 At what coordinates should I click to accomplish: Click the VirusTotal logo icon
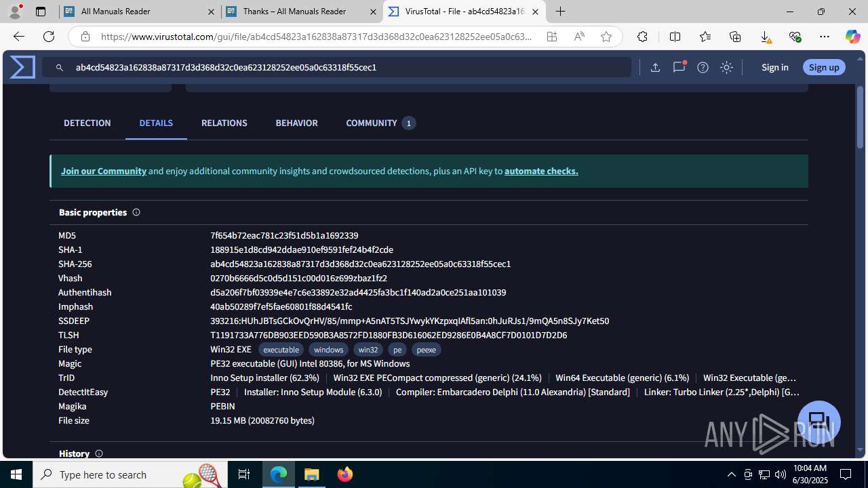coord(22,67)
